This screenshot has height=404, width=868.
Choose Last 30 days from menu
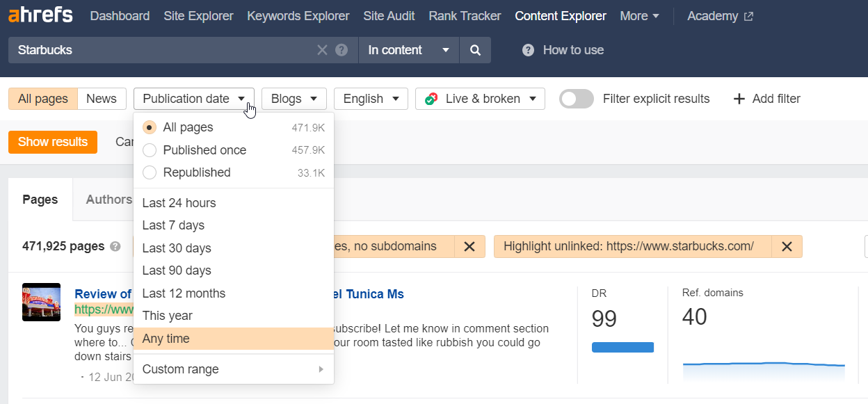pos(177,248)
